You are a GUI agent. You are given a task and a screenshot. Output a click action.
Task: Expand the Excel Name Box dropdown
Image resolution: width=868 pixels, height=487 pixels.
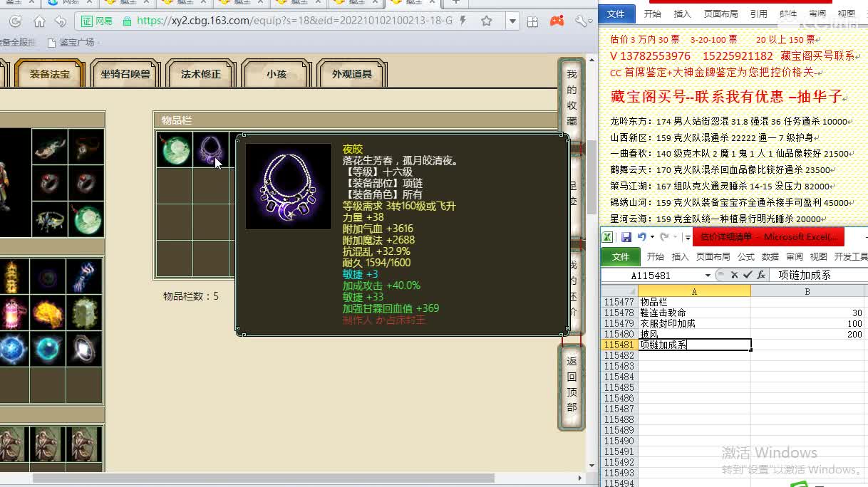[708, 276]
